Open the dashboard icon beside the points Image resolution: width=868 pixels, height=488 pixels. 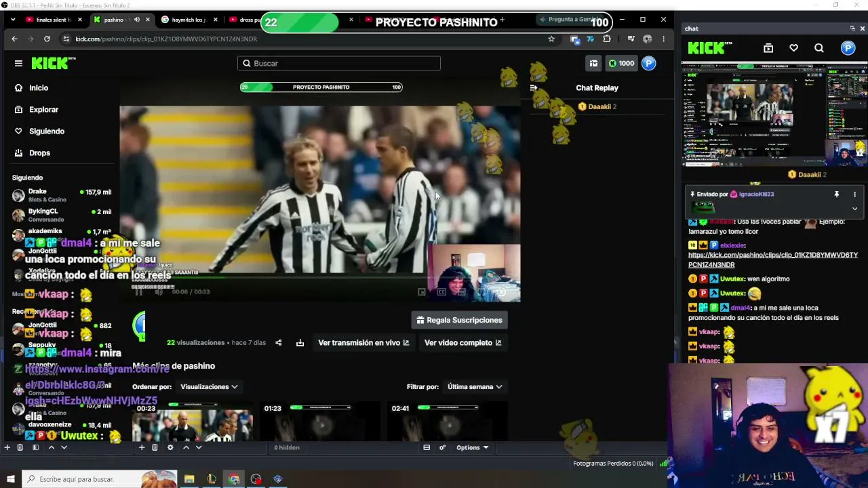coord(593,63)
